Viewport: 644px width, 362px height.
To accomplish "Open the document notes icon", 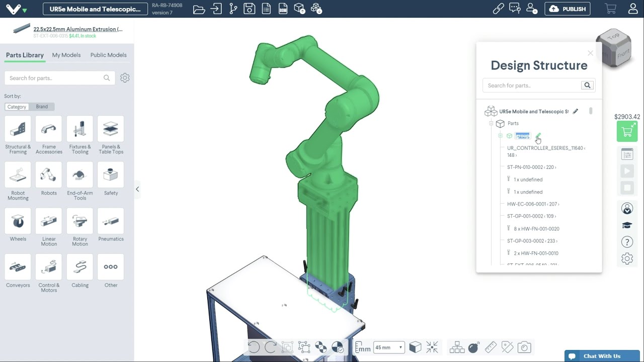I will point(266,9).
